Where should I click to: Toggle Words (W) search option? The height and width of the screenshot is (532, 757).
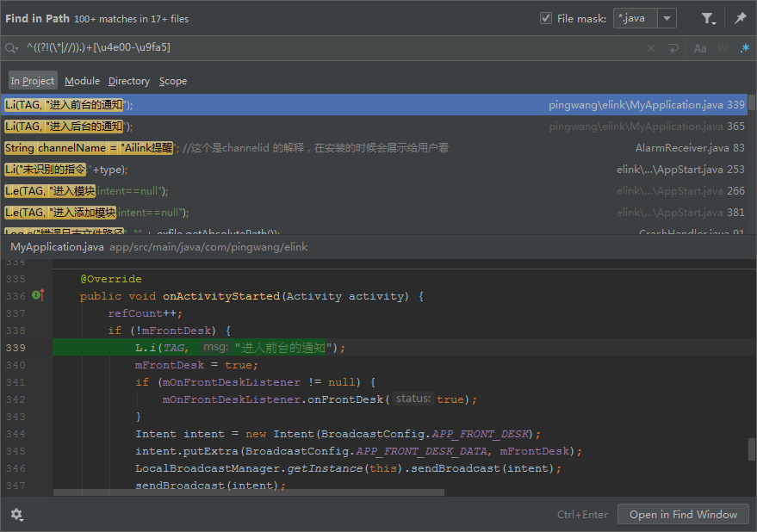point(723,48)
